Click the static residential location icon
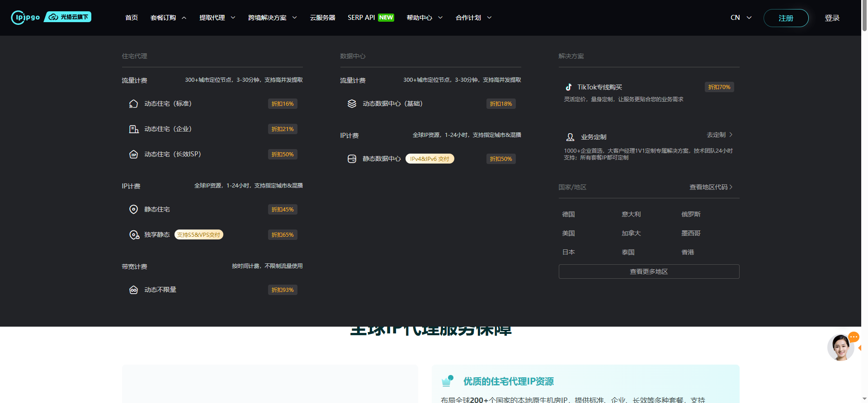 (133, 210)
